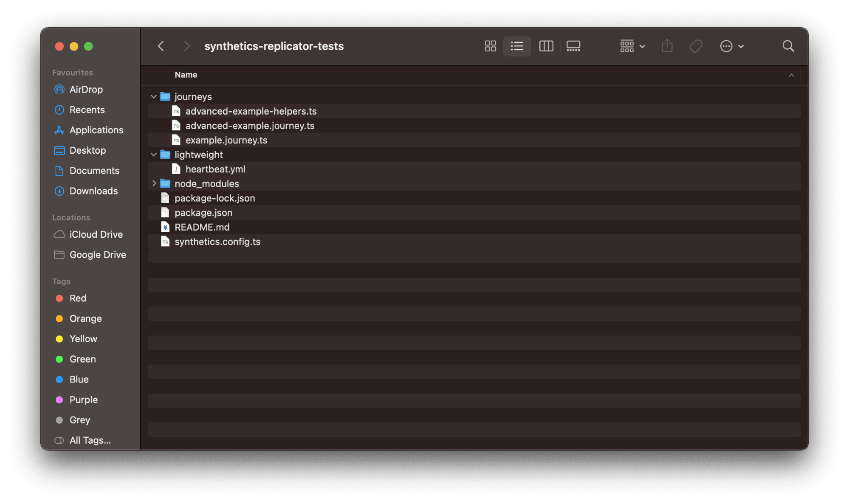Open the More actions ellipsis menu
Viewport: 849px width, 504px height.
coord(731,46)
